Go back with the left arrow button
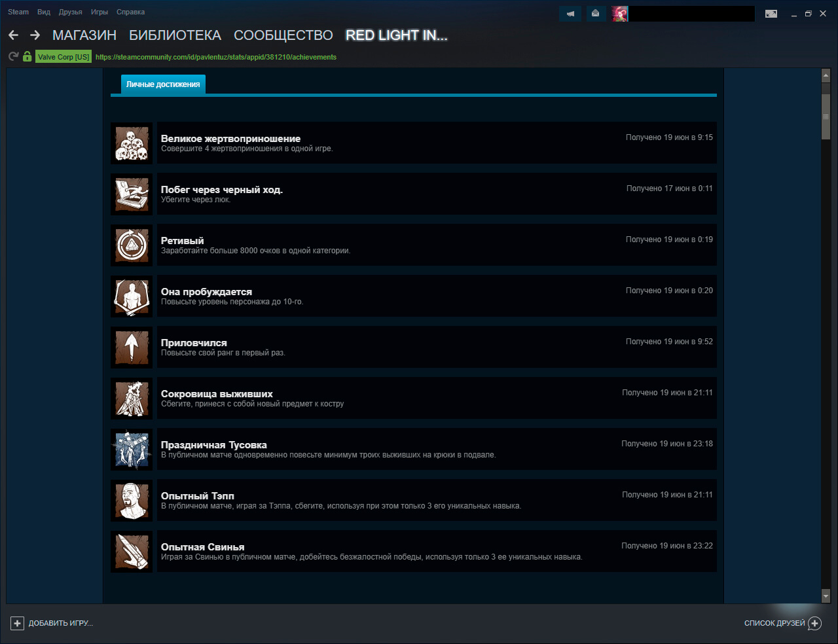The image size is (838, 644). [14, 35]
